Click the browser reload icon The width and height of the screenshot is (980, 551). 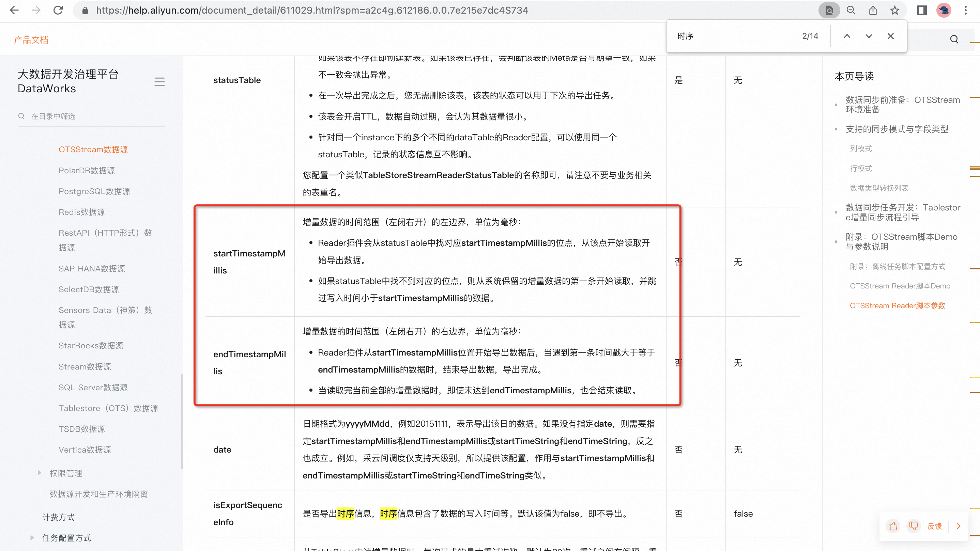click(x=58, y=10)
